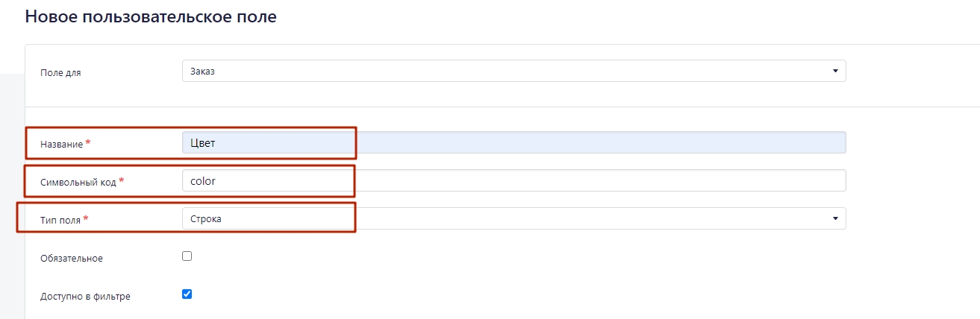The width and height of the screenshot is (980, 319).
Task: Click the red asterisk beside Название
Action: coord(88,142)
